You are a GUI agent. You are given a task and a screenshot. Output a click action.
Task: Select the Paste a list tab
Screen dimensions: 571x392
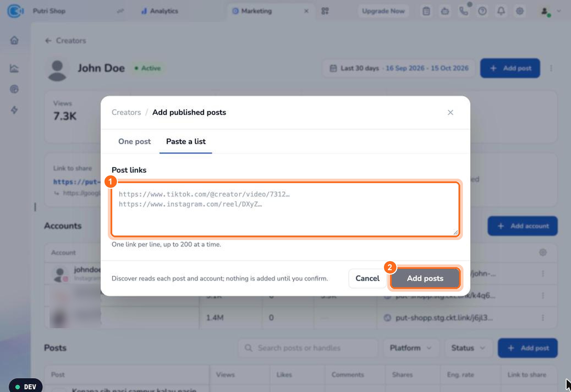[186, 141]
